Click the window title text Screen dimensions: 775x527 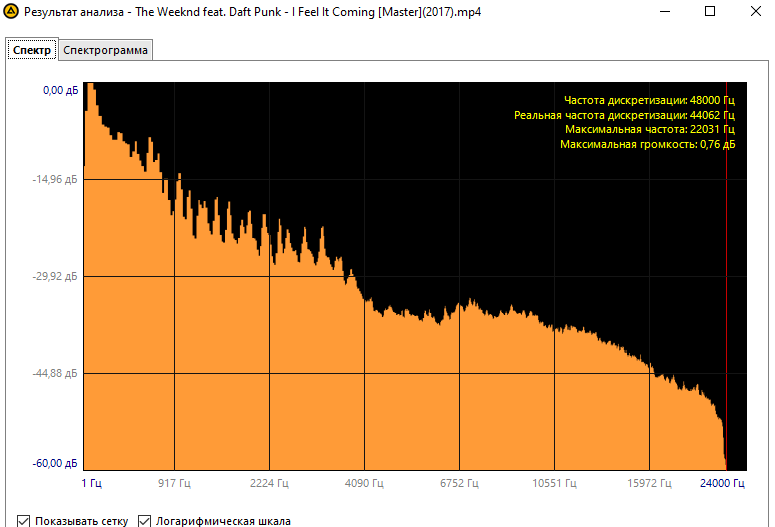253,12
